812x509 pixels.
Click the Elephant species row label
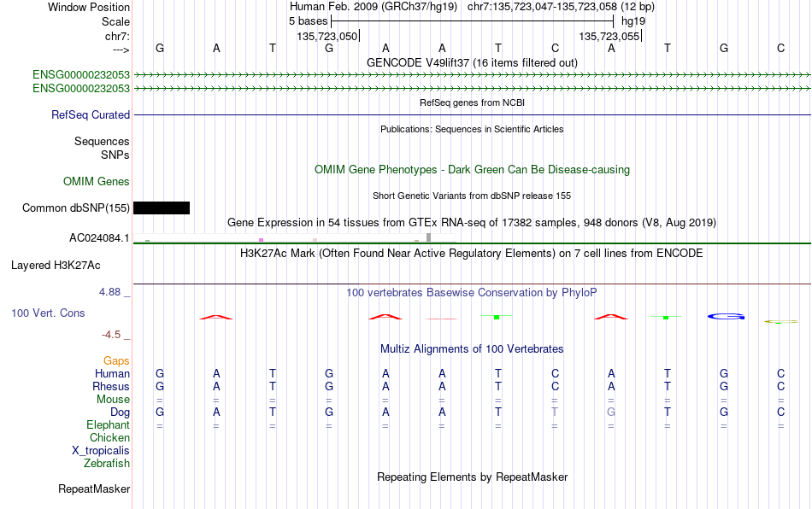point(108,425)
